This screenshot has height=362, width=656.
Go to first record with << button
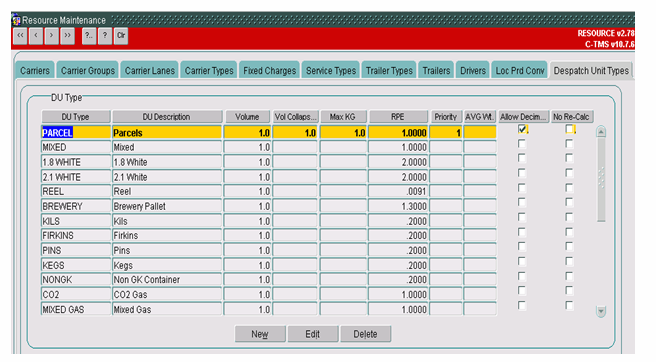click(x=20, y=36)
